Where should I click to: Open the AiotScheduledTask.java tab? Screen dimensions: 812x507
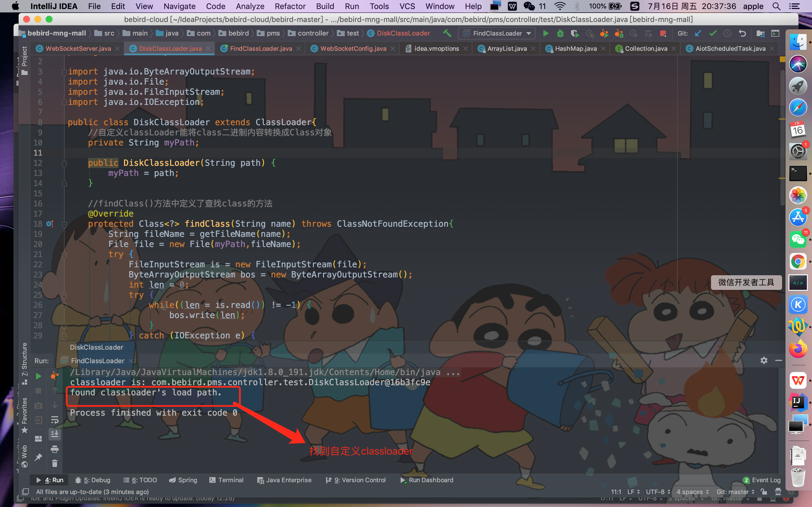click(x=730, y=49)
